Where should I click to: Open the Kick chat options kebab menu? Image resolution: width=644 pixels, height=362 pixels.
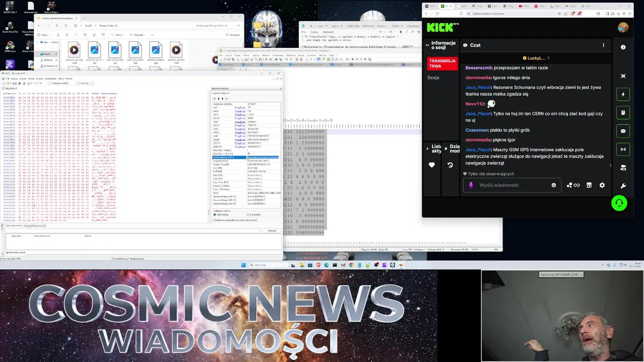pyautogui.click(x=603, y=45)
